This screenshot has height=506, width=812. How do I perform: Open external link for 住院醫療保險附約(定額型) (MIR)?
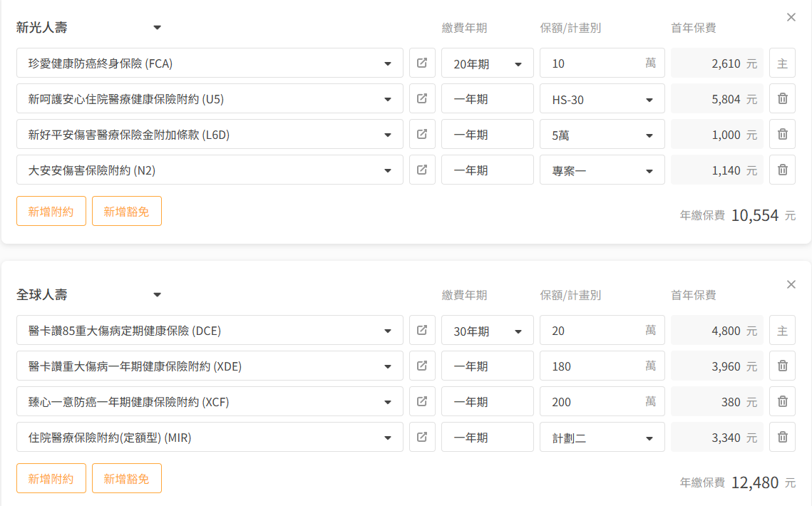pos(422,437)
